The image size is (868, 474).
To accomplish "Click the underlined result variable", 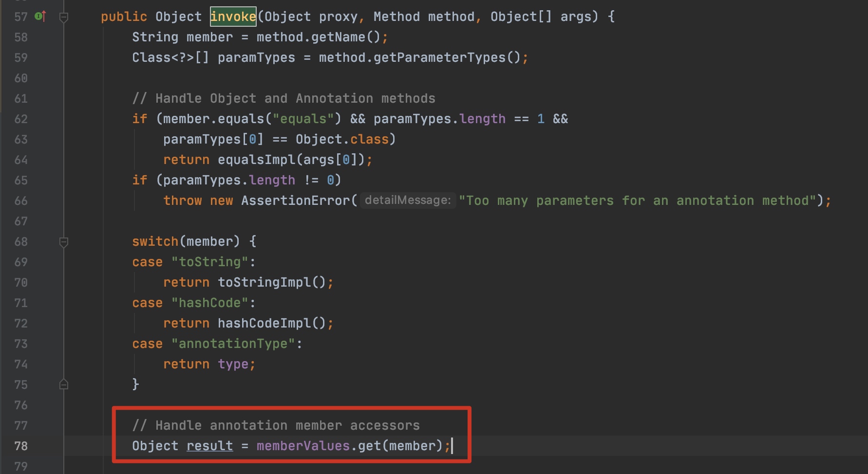I will [209, 446].
